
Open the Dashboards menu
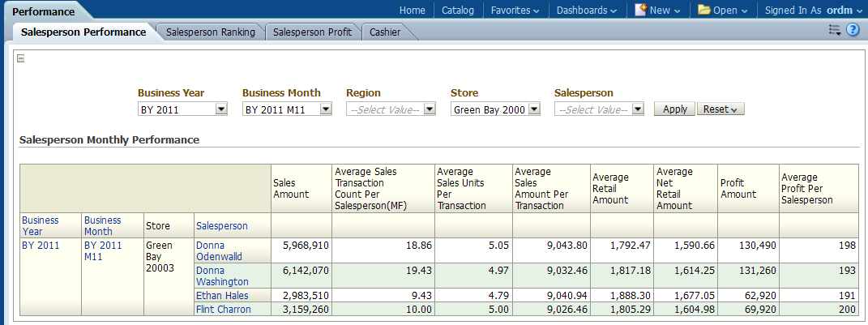point(586,11)
